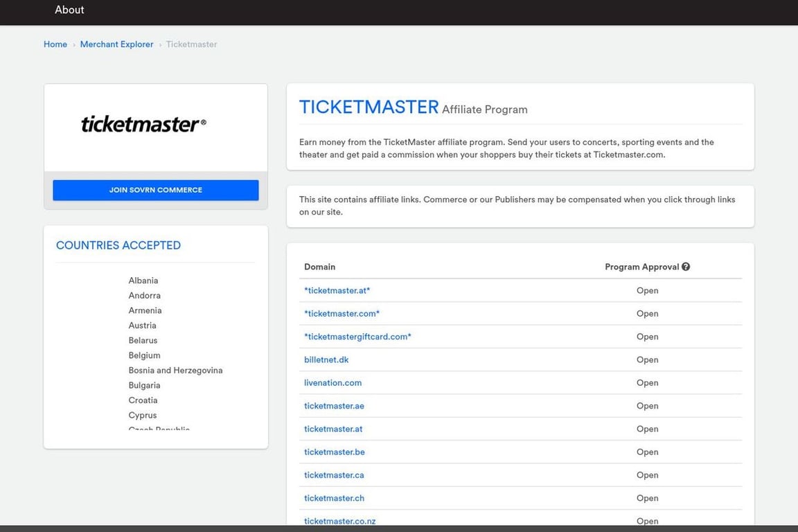Click the TICKETMASTER Affiliate Program heading

414,107
